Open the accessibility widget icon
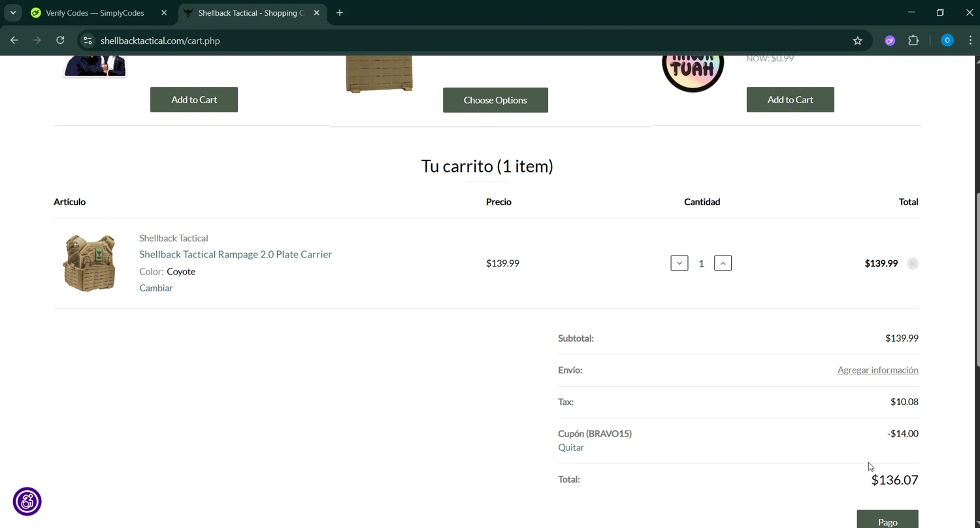The width and height of the screenshot is (980, 528). tap(27, 501)
